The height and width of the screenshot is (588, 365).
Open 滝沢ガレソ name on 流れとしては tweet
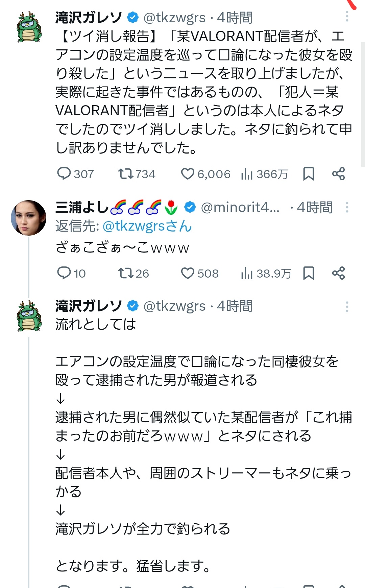pos(89,306)
